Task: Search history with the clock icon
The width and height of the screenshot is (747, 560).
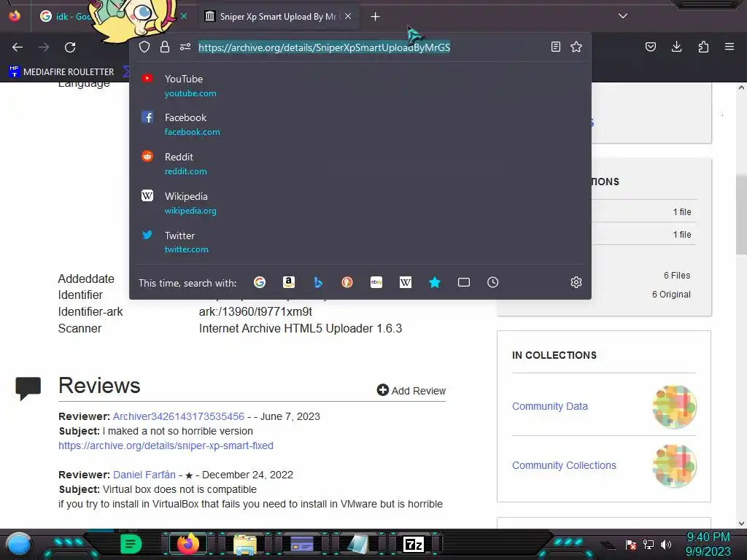Action: coord(492,282)
